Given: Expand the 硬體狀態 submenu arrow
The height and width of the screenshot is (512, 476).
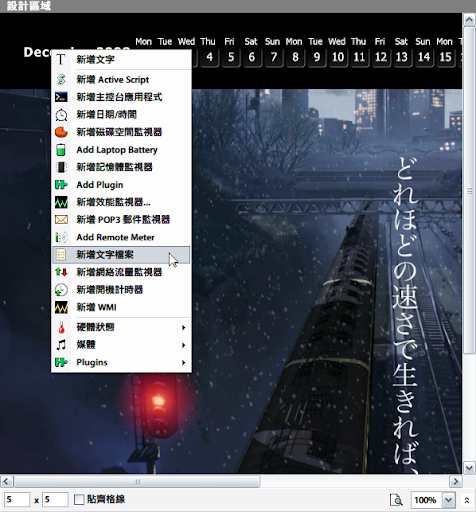Looking at the screenshot, I should tap(183, 327).
